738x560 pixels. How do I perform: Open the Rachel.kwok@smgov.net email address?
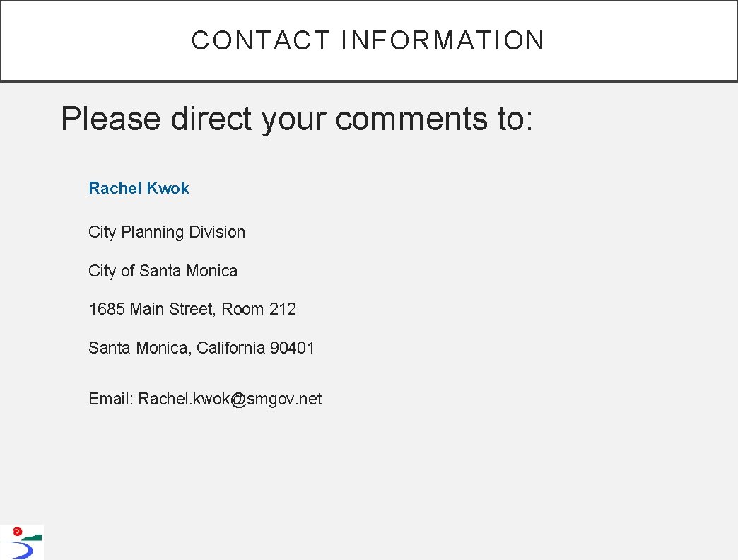(230, 399)
